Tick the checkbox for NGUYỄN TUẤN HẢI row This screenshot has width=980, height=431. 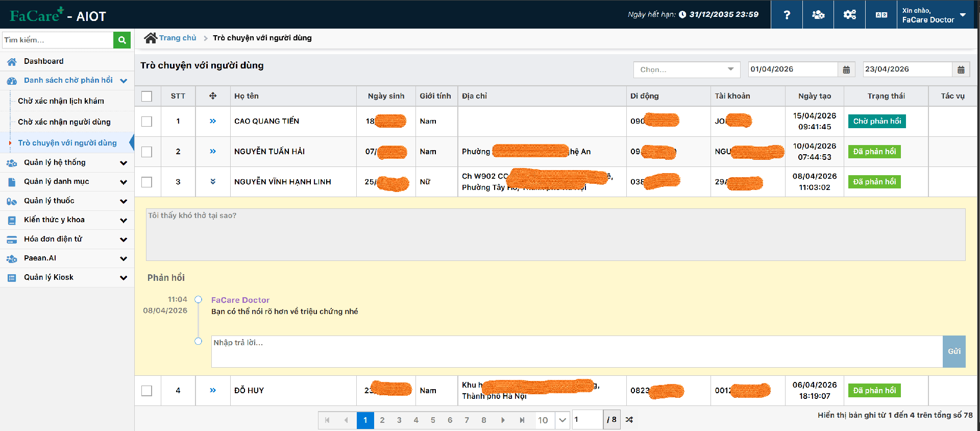147,152
